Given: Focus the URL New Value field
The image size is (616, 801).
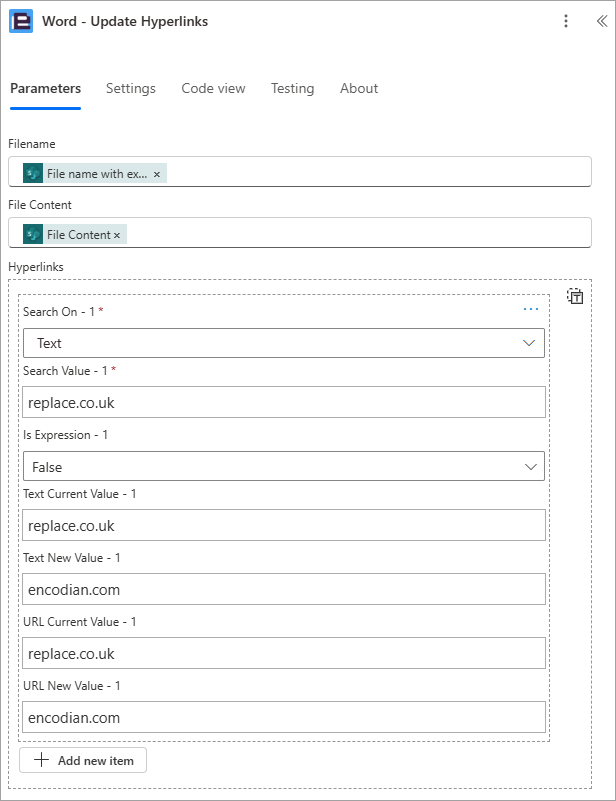Looking at the screenshot, I should (283, 717).
